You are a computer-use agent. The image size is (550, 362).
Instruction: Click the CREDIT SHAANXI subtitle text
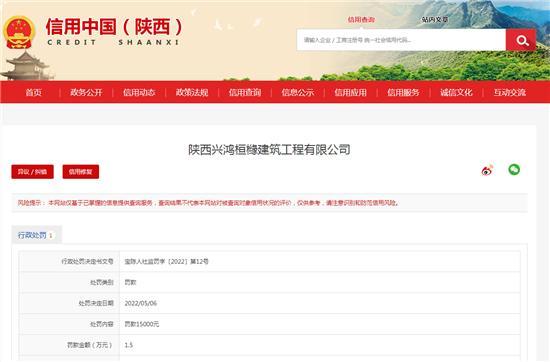113,42
